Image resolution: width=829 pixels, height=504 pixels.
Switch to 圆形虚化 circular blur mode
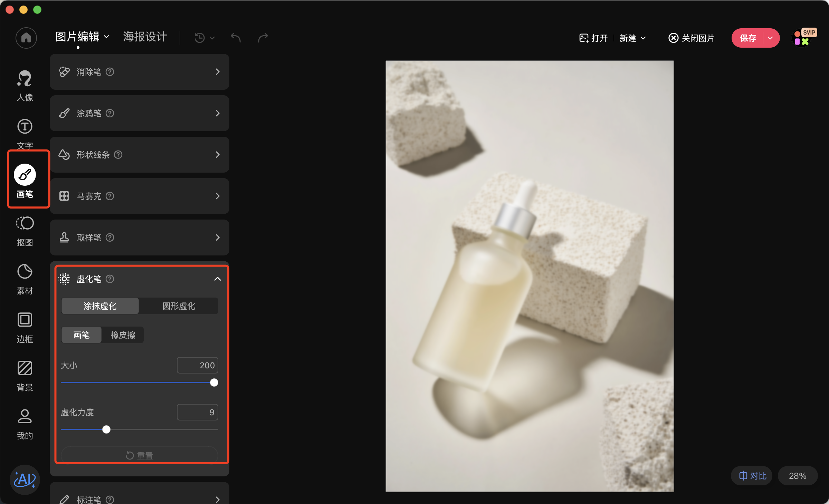coord(179,306)
